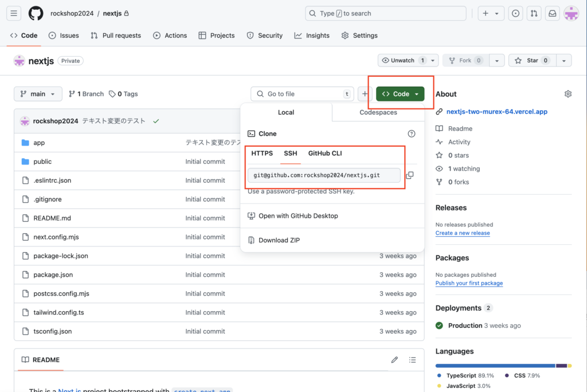Open the main branch selector
The width and height of the screenshot is (587, 392).
click(38, 94)
